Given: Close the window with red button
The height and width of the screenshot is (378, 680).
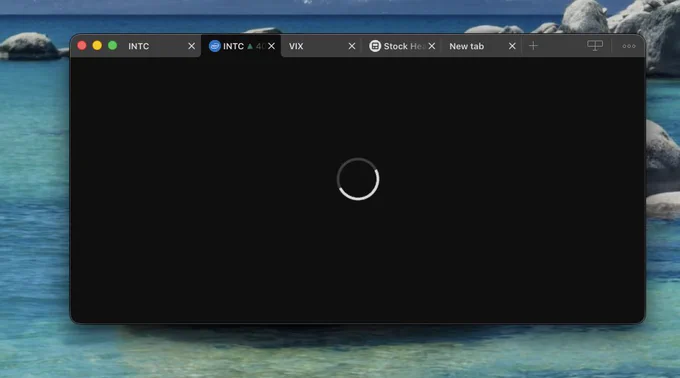Looking at the screenshot, I should click(82, 46).
